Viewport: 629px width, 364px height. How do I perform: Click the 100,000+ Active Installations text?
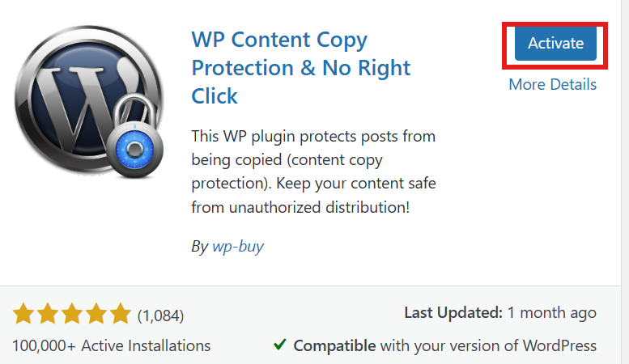[x=112, y=345]
